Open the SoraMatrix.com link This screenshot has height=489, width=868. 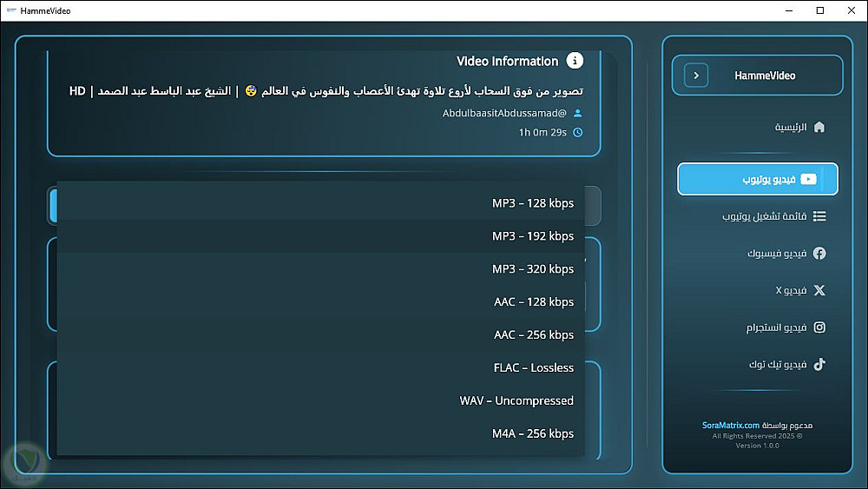point(731,426)
